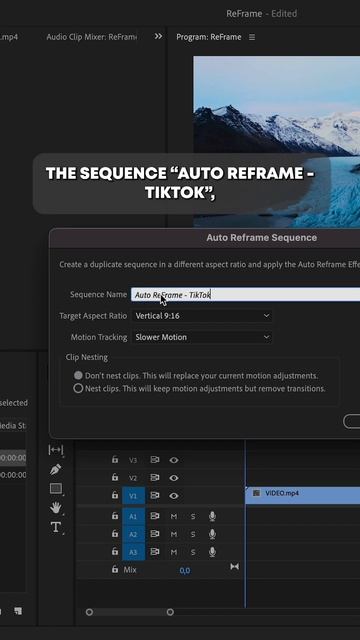
Task: Click right handle of timeline zoom scrollbar
Action: pyautogui.click(x=170, y=612)
